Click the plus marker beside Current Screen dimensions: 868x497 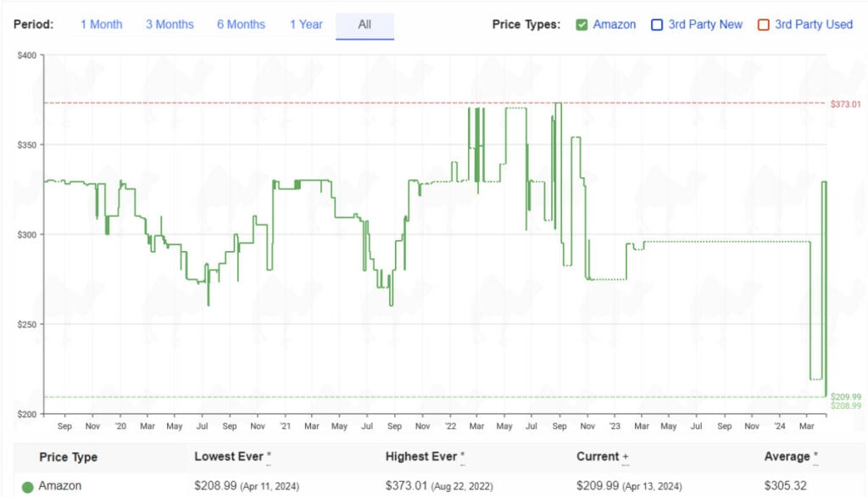click(x=626, y=457)
